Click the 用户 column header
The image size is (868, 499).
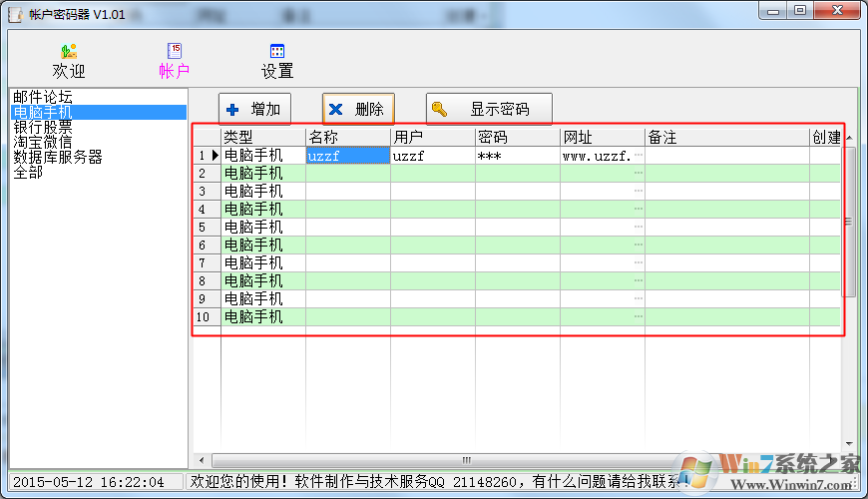433,137
